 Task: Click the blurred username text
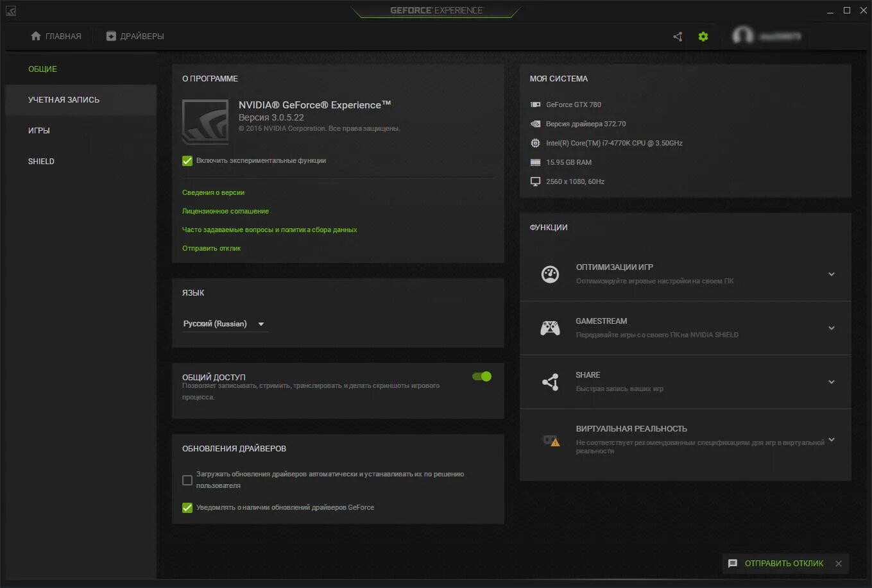tap(780, 37)
